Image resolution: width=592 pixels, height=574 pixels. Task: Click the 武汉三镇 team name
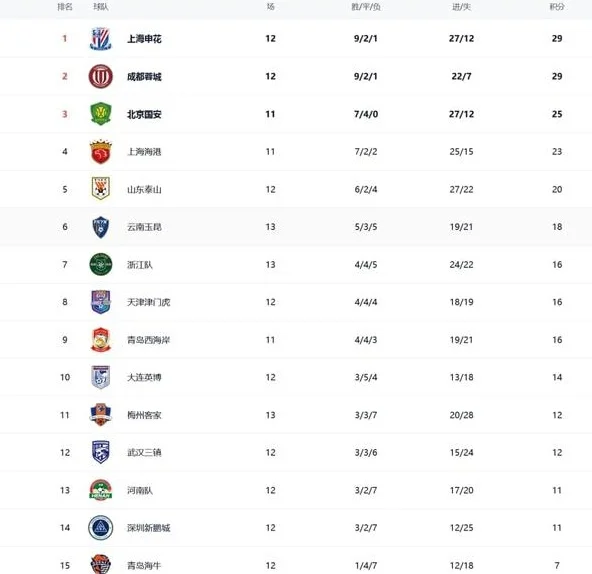tap(144, 452)
